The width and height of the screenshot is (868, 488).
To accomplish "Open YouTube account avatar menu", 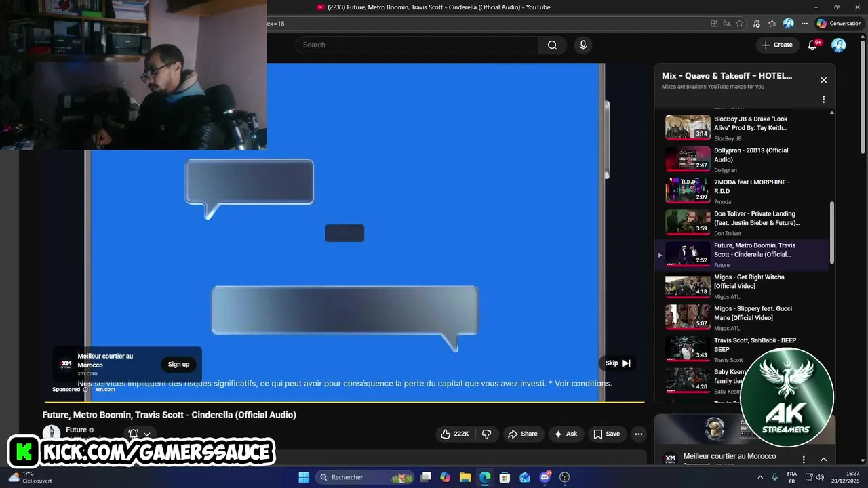I will (x=839, y=45).
